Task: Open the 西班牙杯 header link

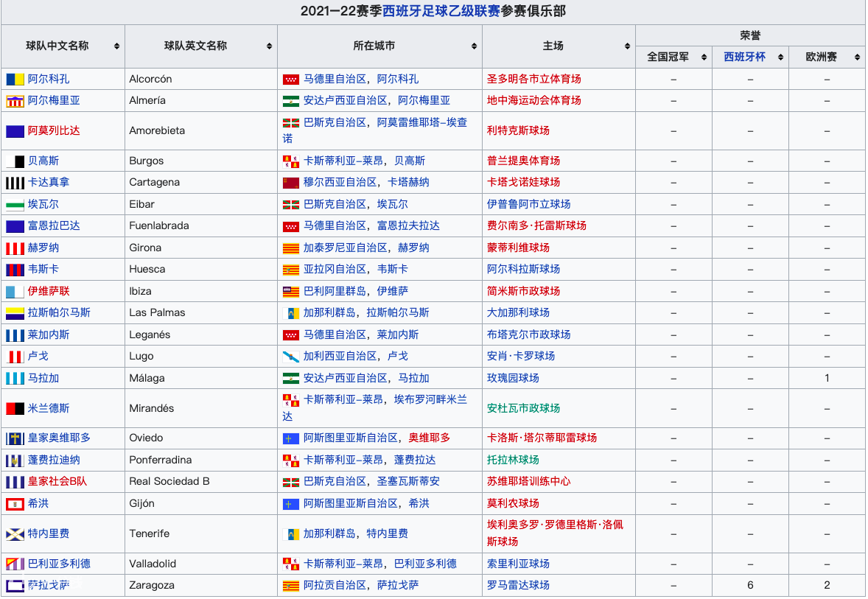Action: (744, 57)
